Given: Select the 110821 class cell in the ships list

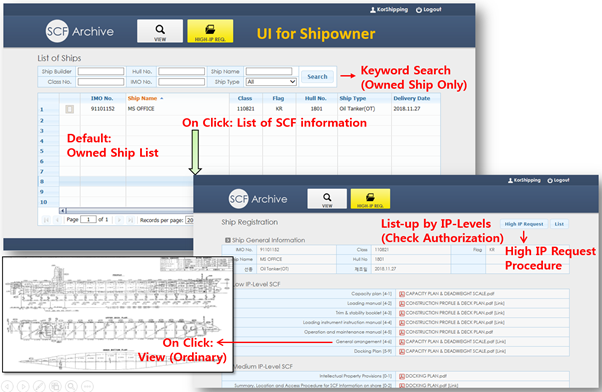Looking at the screenshot, I should (246, 109).
